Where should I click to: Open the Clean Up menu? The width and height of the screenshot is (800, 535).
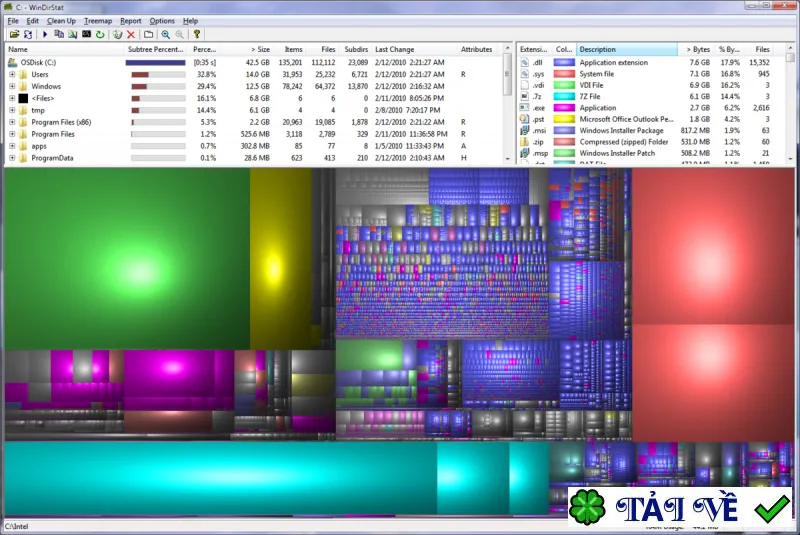(x=61, y=21)
